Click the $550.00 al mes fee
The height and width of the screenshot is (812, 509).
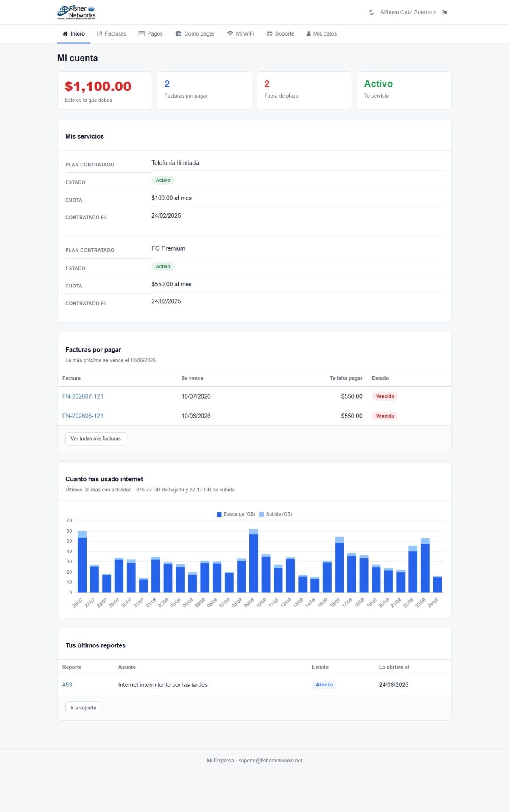171,284
